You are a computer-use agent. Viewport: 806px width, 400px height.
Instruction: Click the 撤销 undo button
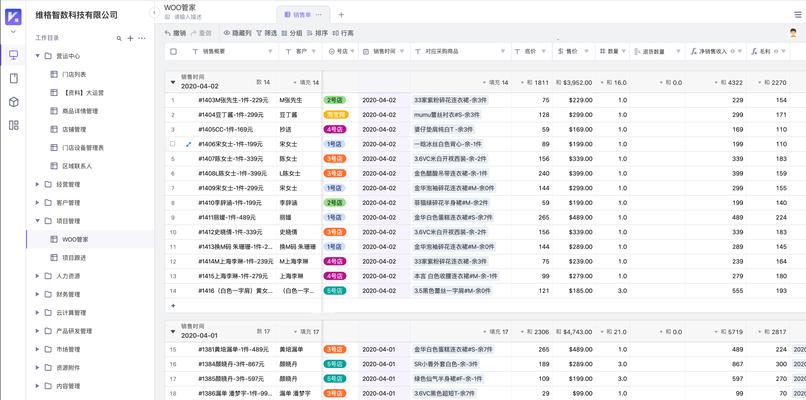[175, 33]
